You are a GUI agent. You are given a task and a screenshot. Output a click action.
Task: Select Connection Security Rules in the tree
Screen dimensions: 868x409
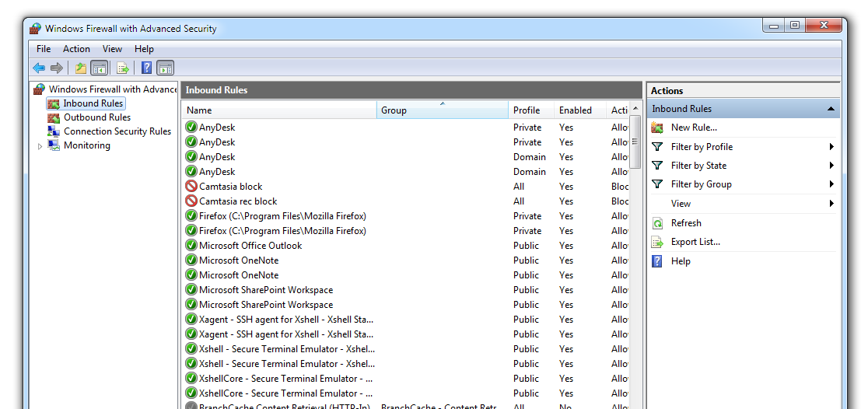(x=117, y=131)
